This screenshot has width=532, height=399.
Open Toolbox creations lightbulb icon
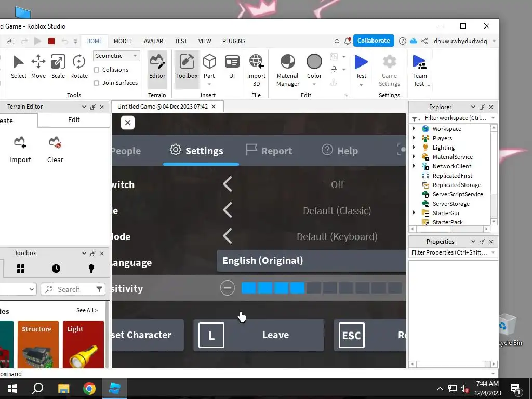91,269
